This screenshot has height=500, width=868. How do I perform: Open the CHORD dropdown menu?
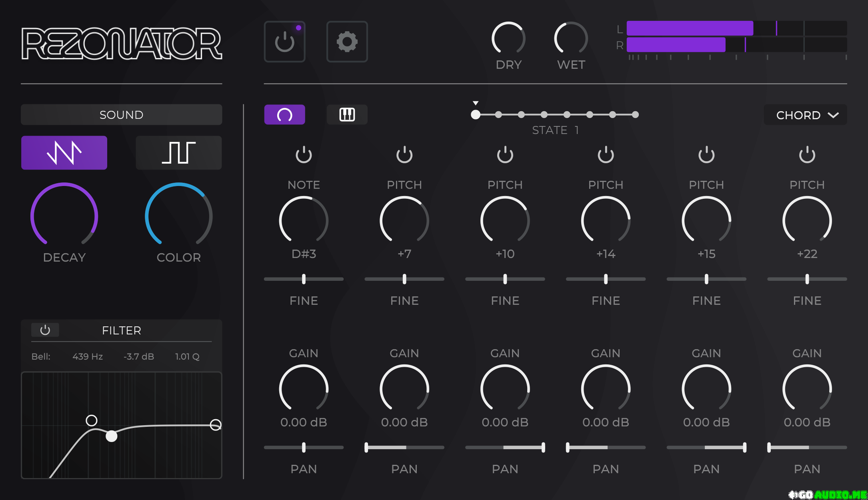pos(805,115)
